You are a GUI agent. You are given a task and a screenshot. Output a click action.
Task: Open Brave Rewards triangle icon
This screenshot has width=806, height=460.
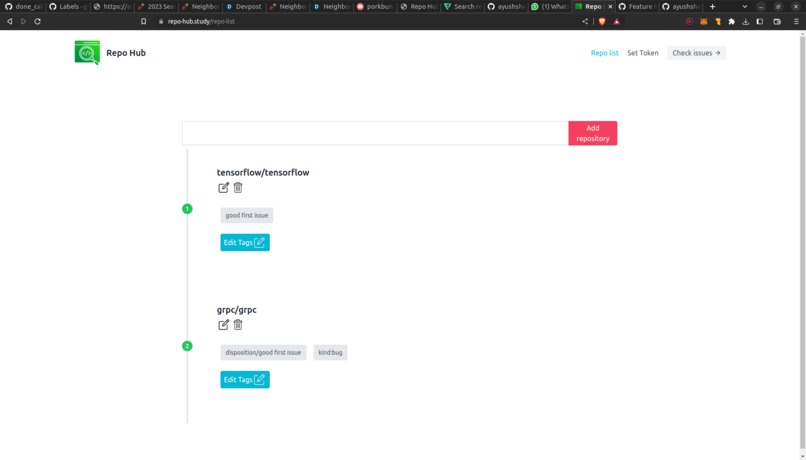(x=616, y=22)
